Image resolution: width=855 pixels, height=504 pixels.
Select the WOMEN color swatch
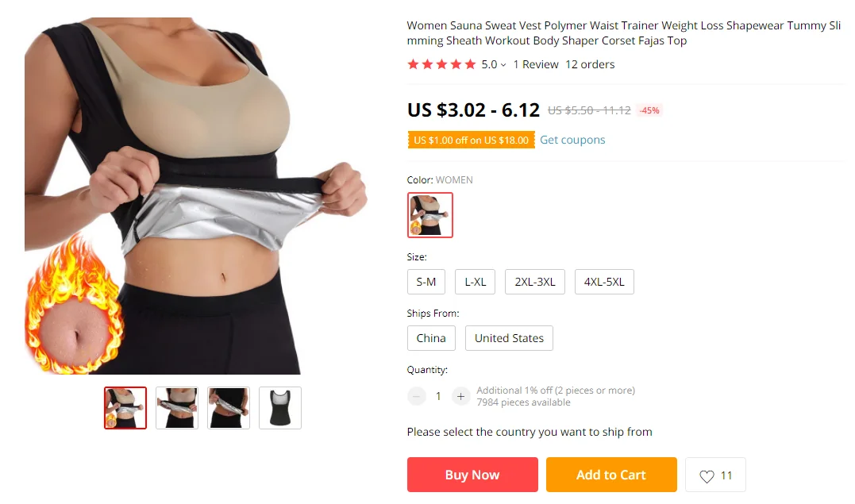tap(430, 215)
